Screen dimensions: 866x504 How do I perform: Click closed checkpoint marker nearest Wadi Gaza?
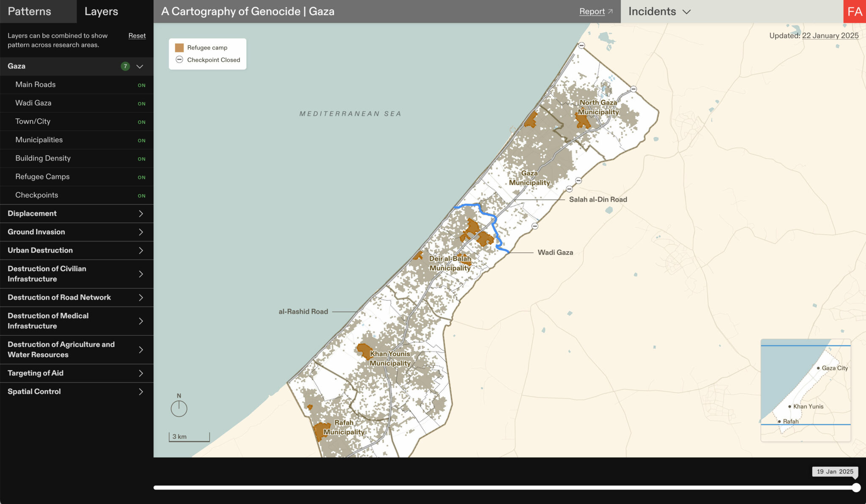click(x=535, y=226)
